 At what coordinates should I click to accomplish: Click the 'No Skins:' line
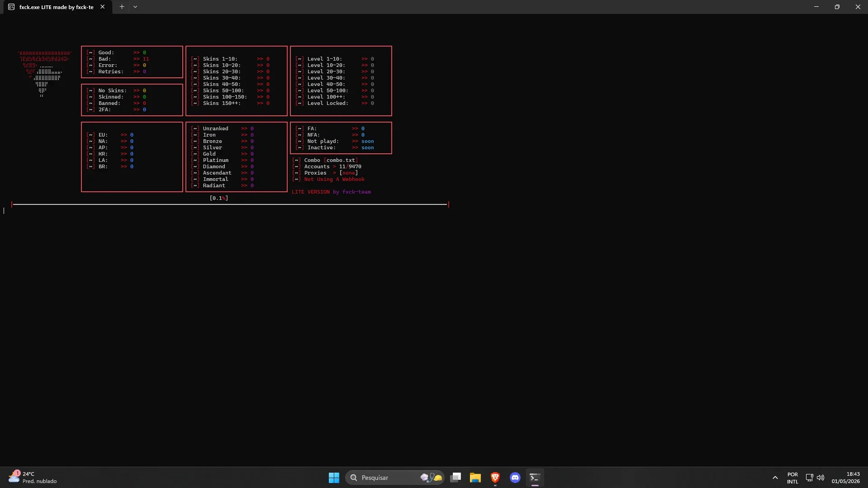[116, 90]
